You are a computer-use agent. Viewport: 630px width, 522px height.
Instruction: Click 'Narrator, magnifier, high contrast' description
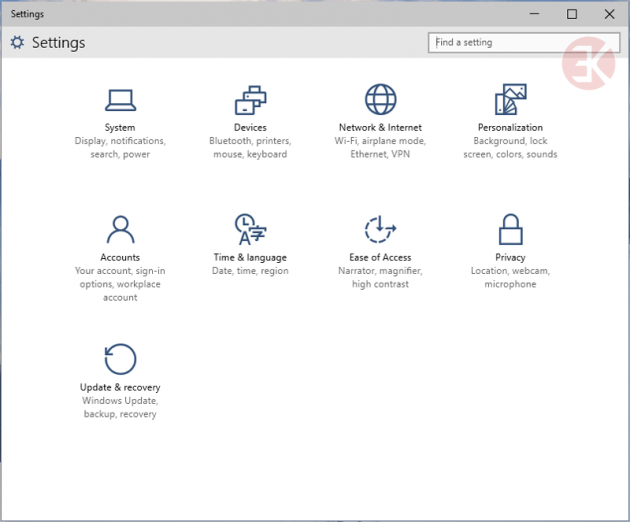(380, 277)
